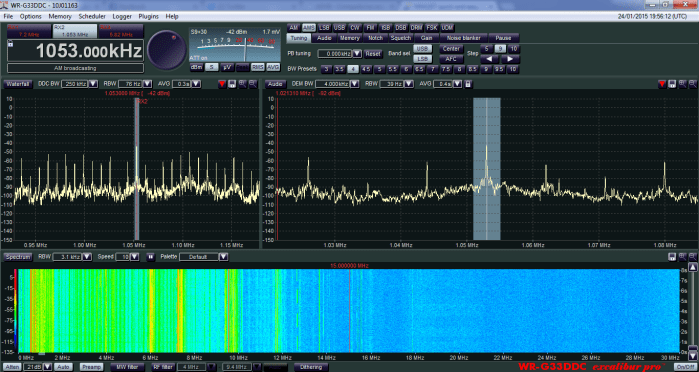Click the red marker triangle in DDC spectrum toolbar

click(x=222, y=84)
